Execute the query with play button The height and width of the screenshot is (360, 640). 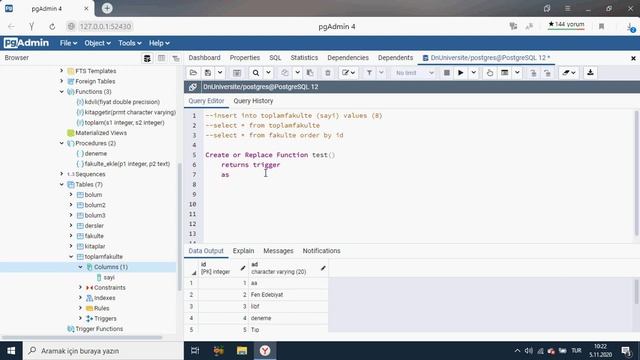tap(460, 73)
